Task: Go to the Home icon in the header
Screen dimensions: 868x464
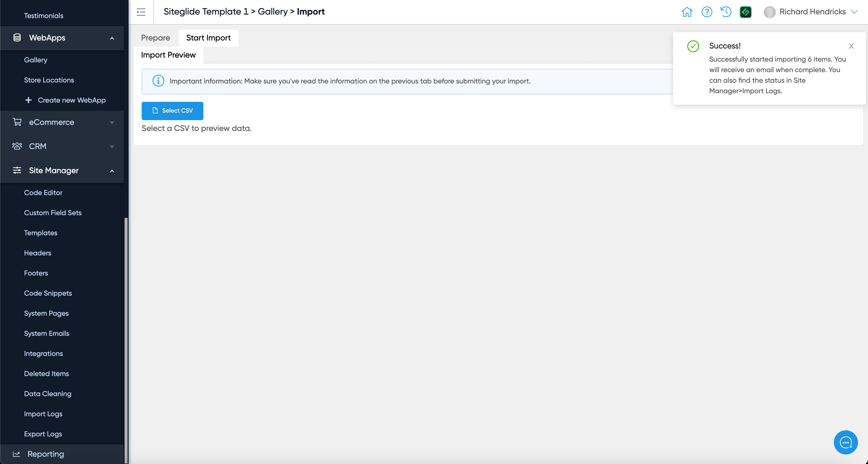Action: 687,12
